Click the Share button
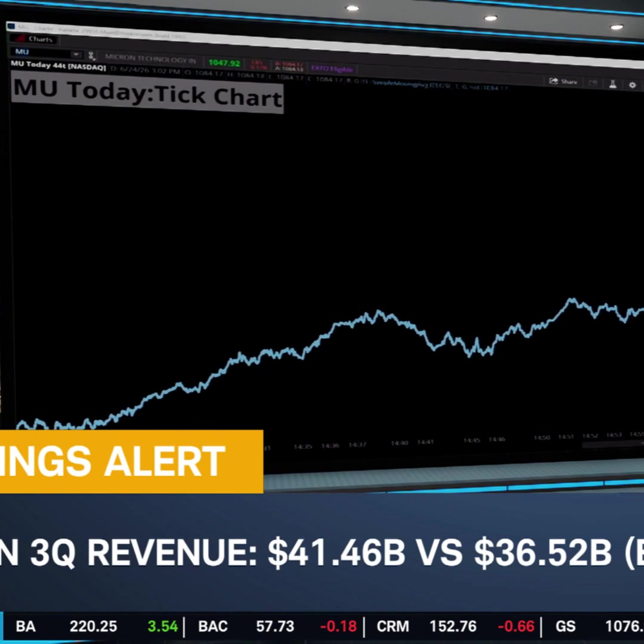The image size is (644, 644). click(563, 81)
